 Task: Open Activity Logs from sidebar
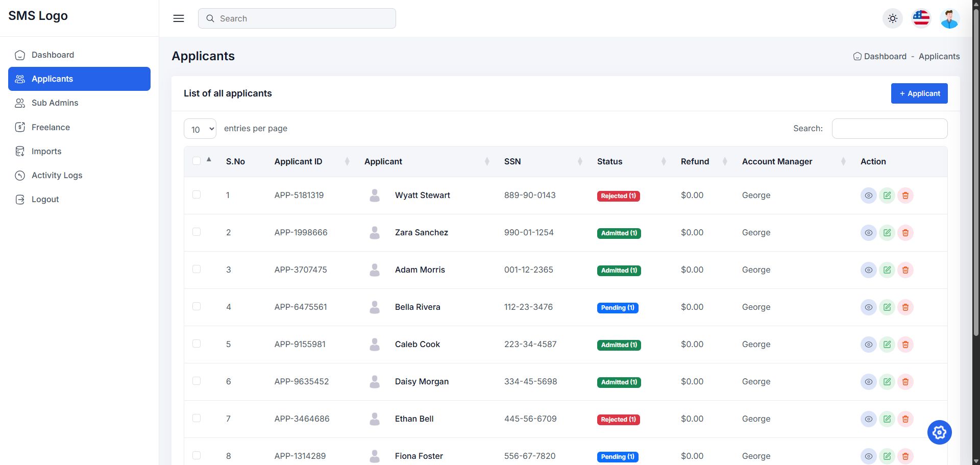(57, 176)
